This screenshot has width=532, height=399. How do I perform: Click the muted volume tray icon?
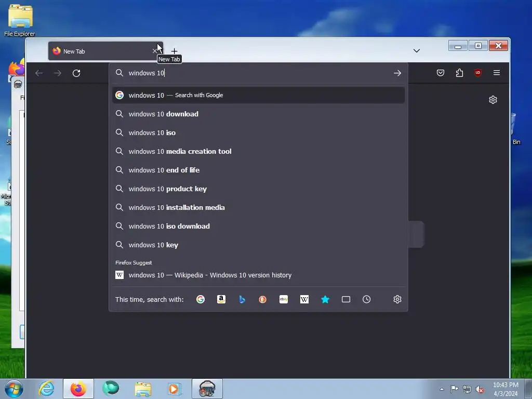(x=480, y=389)
